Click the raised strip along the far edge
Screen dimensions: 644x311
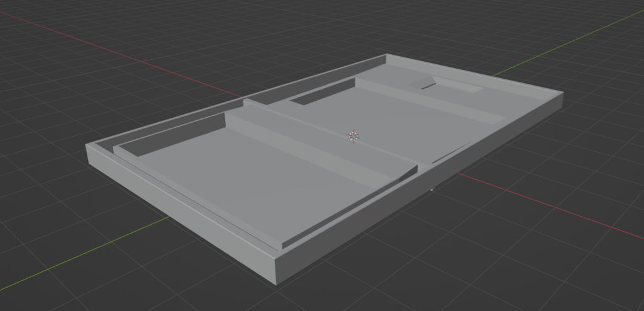click(x=440, y=101)
